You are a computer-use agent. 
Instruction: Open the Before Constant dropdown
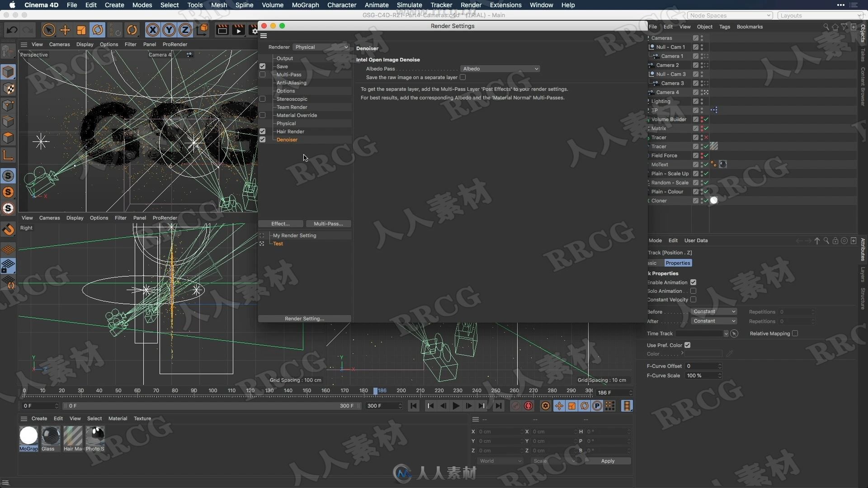click(714, 312)
